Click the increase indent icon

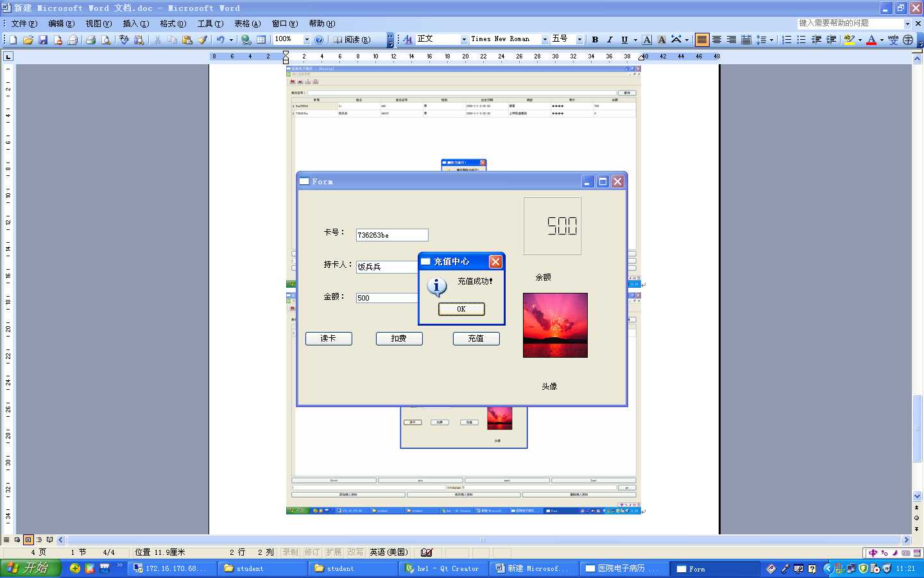coord(831,40)
